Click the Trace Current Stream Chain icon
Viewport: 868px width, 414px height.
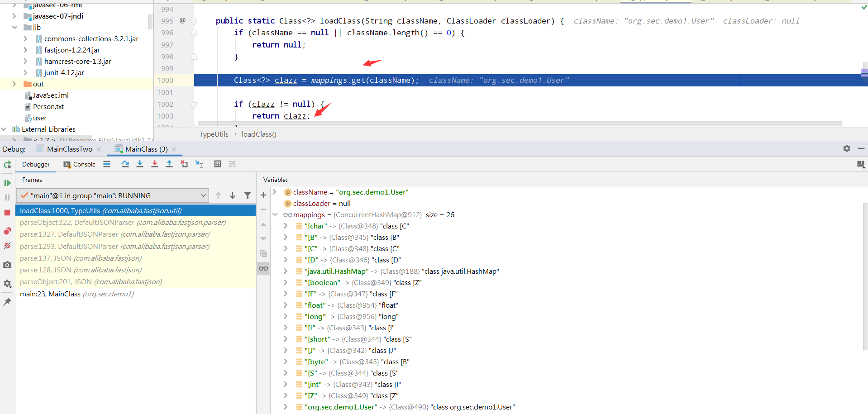tap(232, 164)
